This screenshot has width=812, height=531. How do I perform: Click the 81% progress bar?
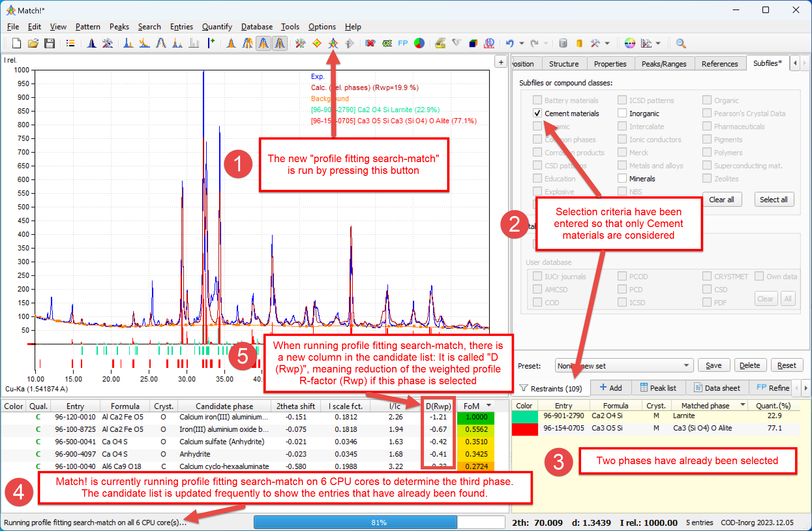pyautogui.click(x=379, y=522)
